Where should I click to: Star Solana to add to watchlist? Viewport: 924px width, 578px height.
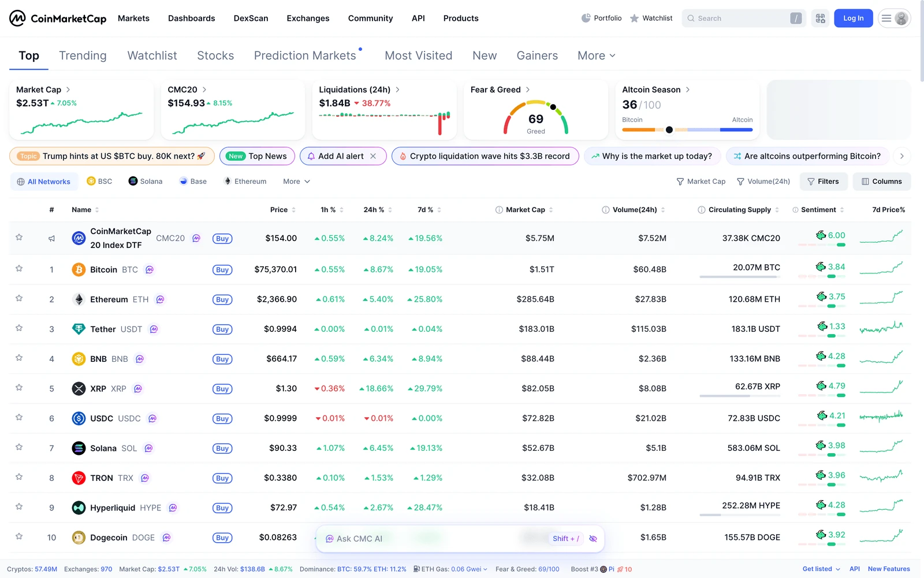click(x=19, y=447)
